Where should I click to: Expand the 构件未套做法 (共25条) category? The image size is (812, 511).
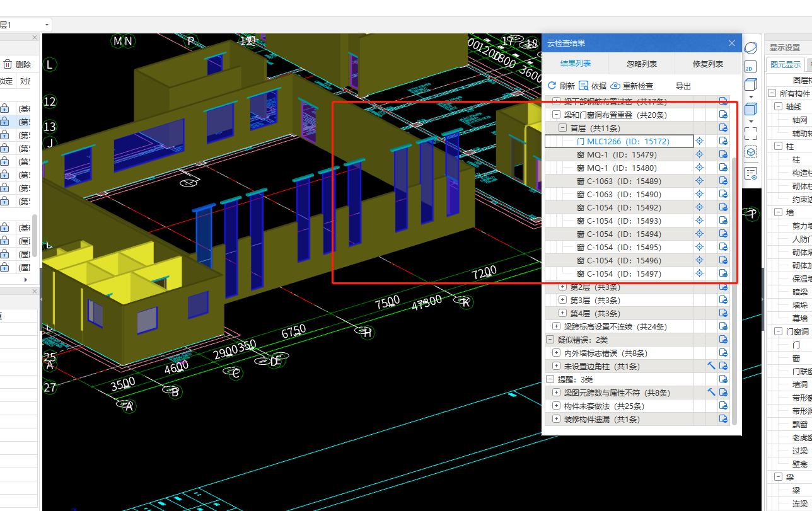[556, 406]
